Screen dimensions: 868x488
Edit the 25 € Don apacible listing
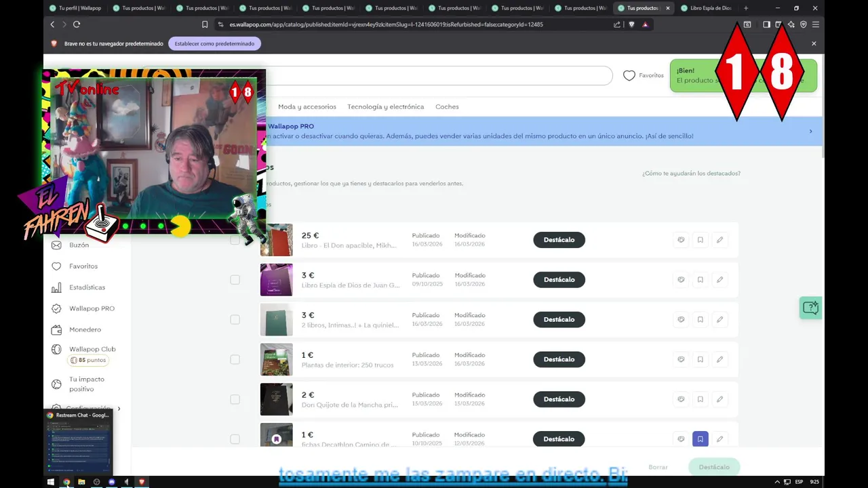coord(719,240)
